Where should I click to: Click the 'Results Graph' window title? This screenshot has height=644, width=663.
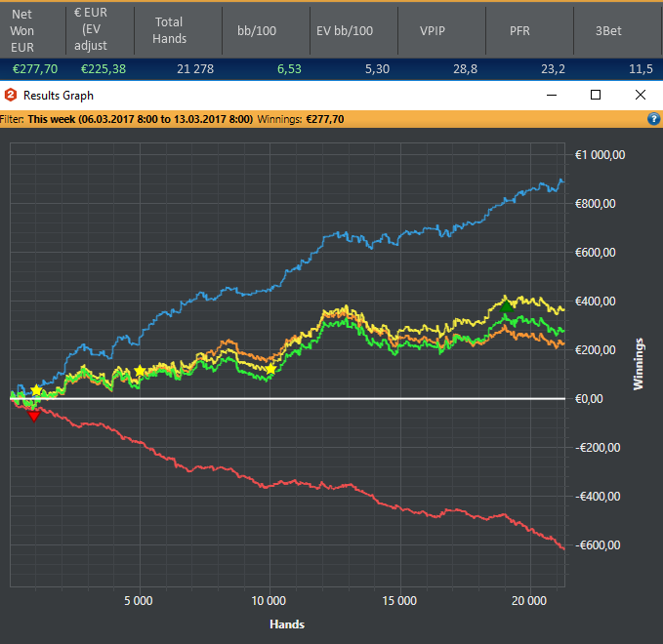coord(59,96)
